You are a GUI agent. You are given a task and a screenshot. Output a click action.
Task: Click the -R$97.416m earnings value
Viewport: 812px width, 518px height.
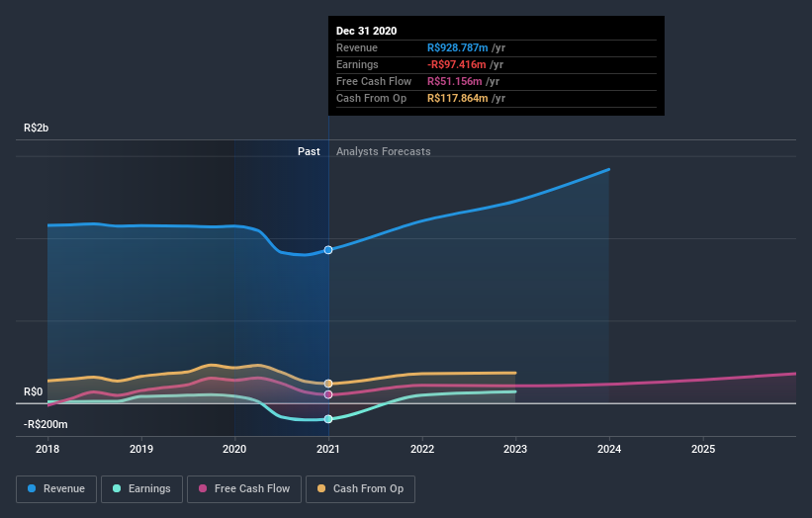coord(457,64)
